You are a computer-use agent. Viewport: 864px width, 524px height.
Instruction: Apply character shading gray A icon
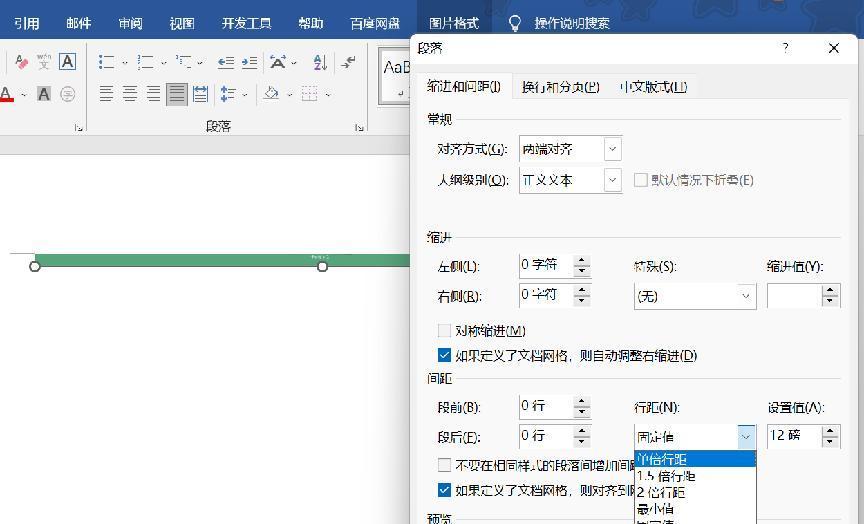point(44,94)
